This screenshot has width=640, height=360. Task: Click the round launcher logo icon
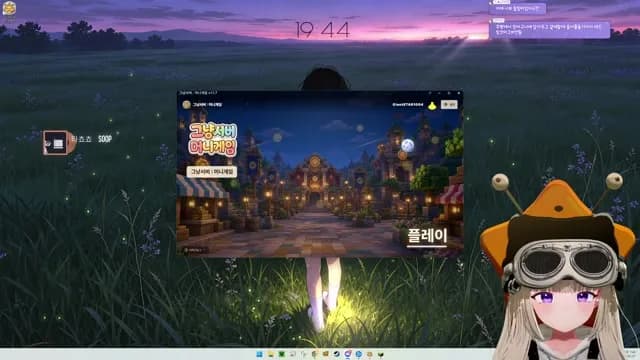[x=187, y=104]
